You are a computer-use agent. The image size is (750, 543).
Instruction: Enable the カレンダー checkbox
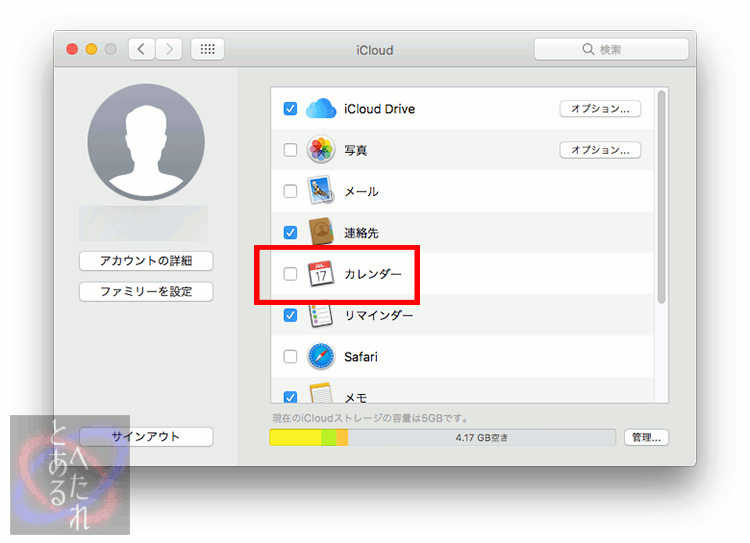pyautogui.click(x=291, y=274)
